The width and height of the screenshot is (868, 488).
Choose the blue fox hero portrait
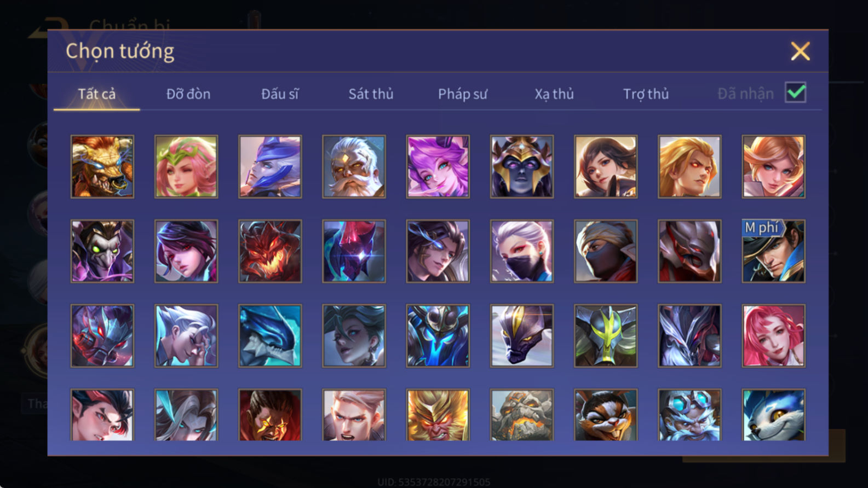[773, 415]
